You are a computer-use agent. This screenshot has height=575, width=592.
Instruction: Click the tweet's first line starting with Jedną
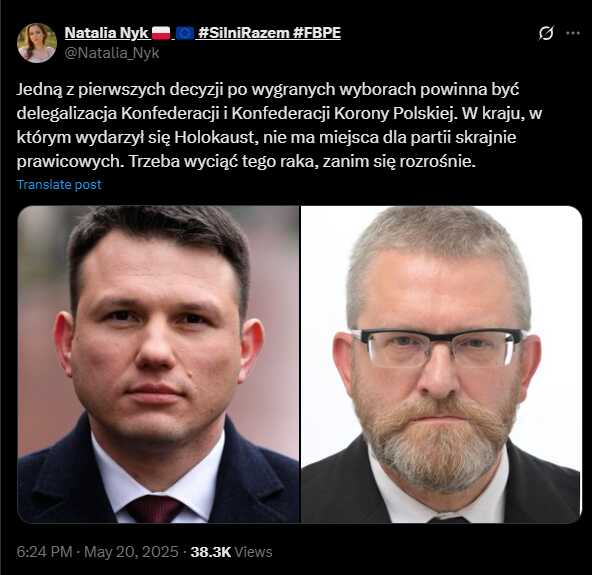point(268,89)
